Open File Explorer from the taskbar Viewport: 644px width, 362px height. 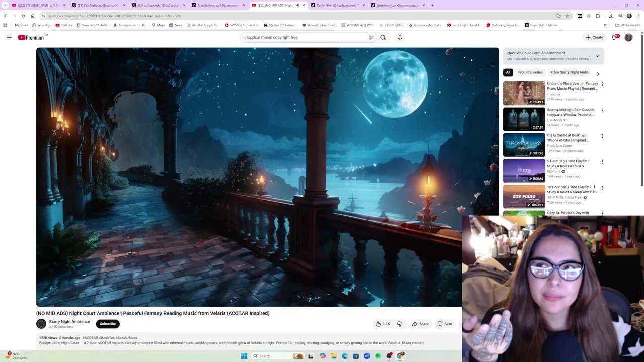coord(334,356)
